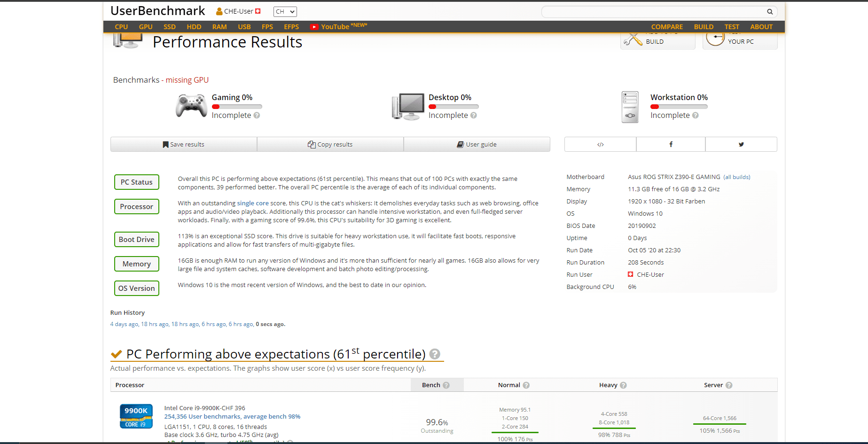Click the Gaming 0% progress bar

pyautogui.click(x=237, y=107)
